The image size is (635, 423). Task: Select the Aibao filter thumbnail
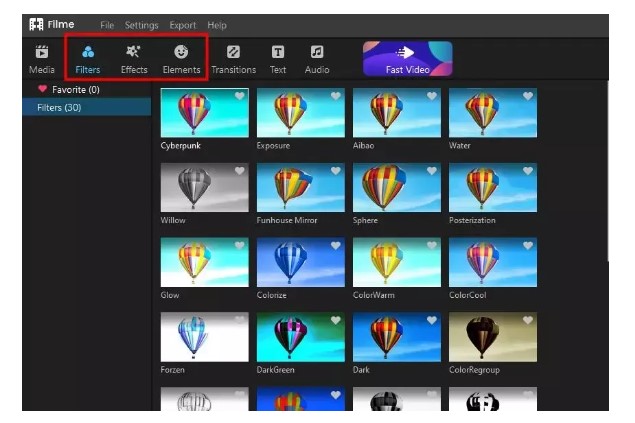[396, 113]
